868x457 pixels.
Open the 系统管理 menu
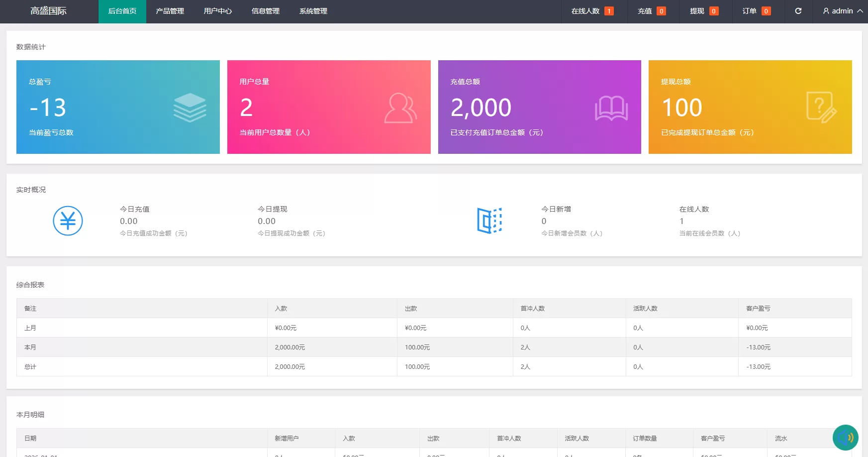pos(313,10)
